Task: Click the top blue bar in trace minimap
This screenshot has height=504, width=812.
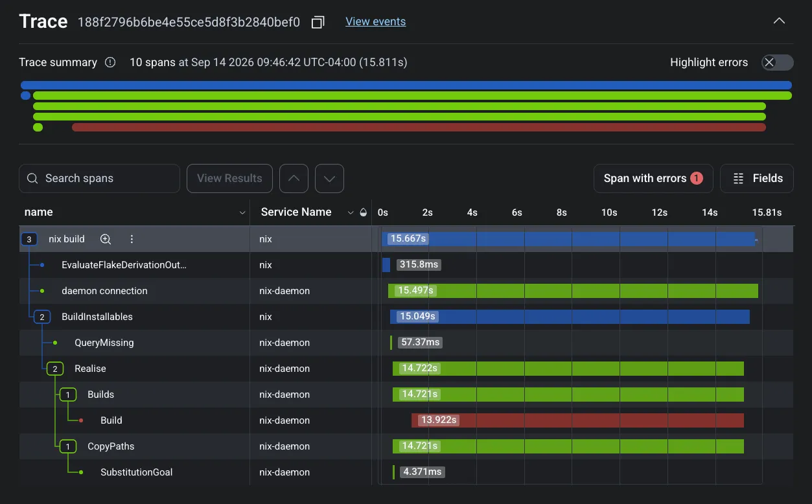Action: tap(406, 85)
